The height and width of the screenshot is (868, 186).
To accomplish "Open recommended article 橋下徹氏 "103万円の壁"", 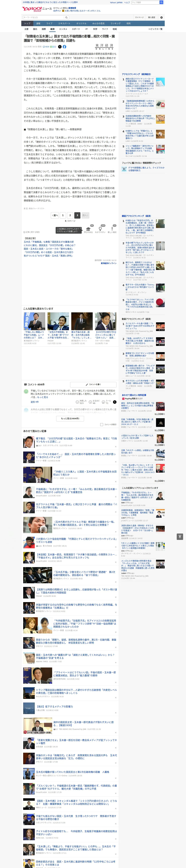I will click(76, 440).
